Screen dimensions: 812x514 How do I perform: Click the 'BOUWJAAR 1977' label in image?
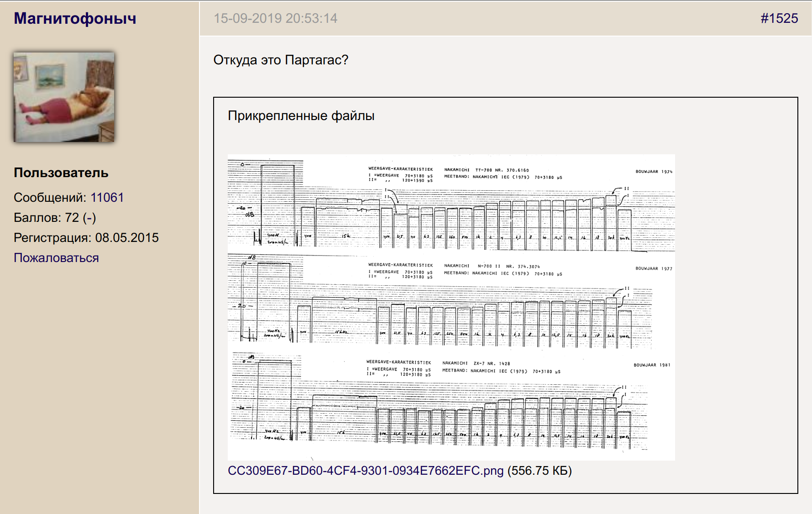654,268
